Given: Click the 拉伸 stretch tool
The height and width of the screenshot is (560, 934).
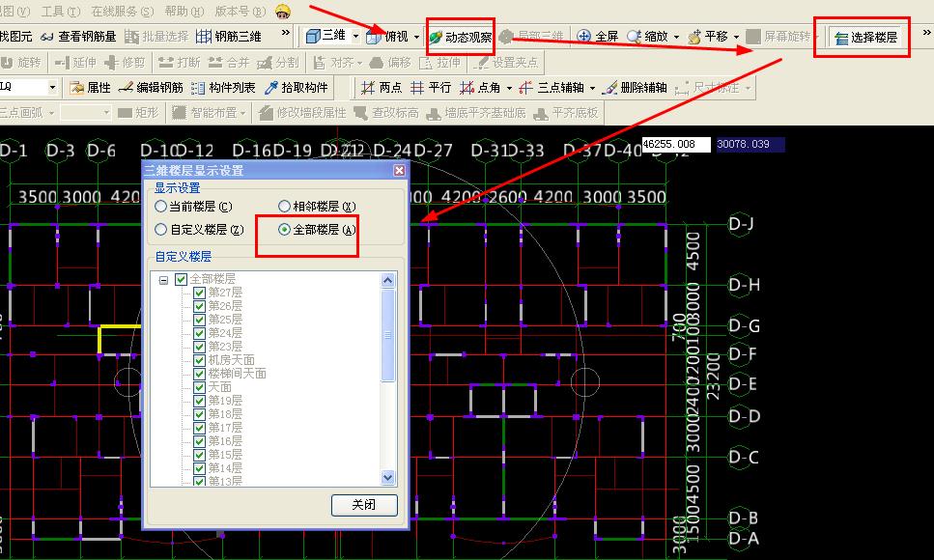Looking at the screenshot, I should pos(440,62).
